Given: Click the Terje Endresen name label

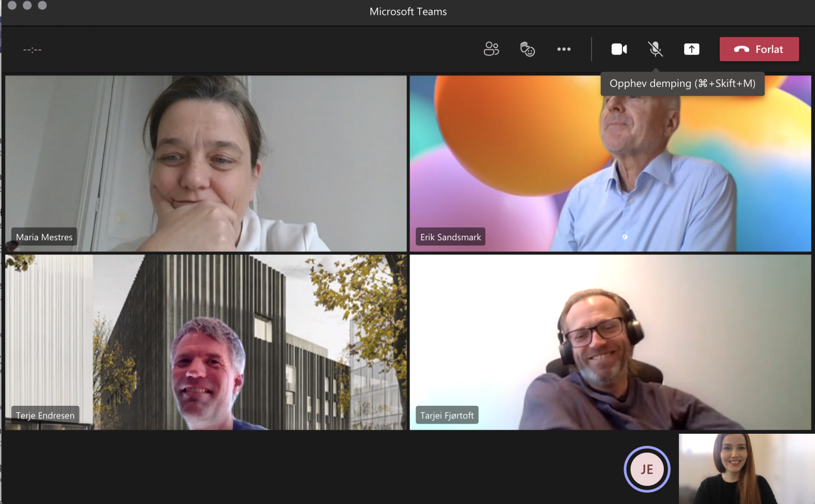Looking at the screenshot, I should coord(45,415).
